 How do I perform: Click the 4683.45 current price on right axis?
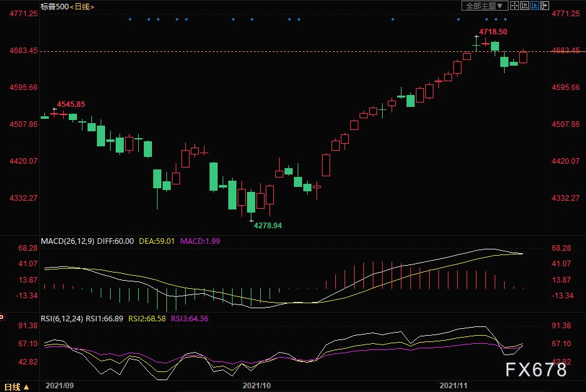[566, 50]
